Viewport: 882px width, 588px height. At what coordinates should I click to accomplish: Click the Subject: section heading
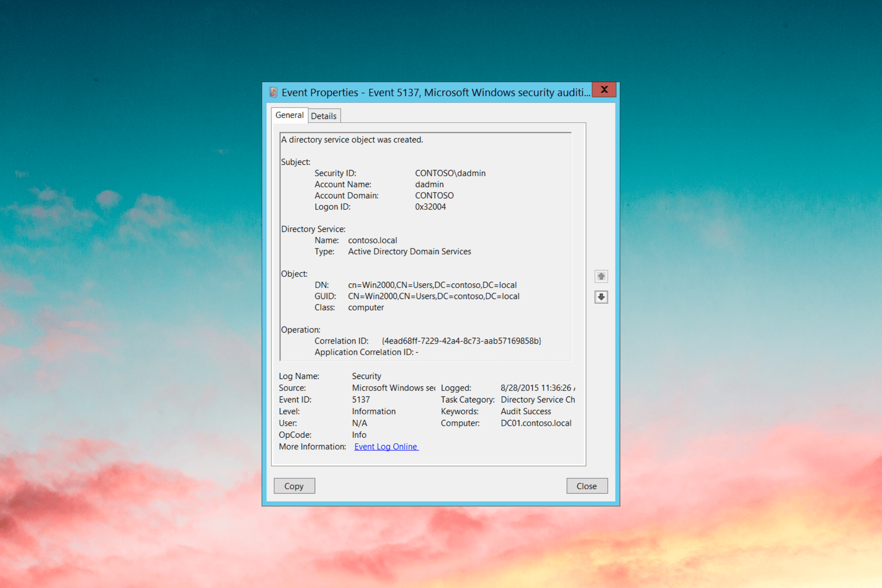(296, 162)
